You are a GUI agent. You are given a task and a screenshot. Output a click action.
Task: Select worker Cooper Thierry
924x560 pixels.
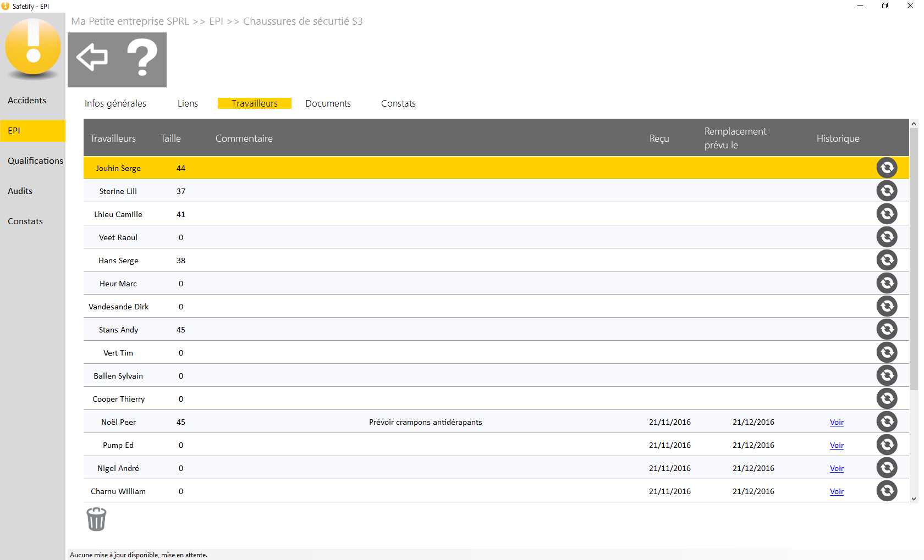pos(118,399)
